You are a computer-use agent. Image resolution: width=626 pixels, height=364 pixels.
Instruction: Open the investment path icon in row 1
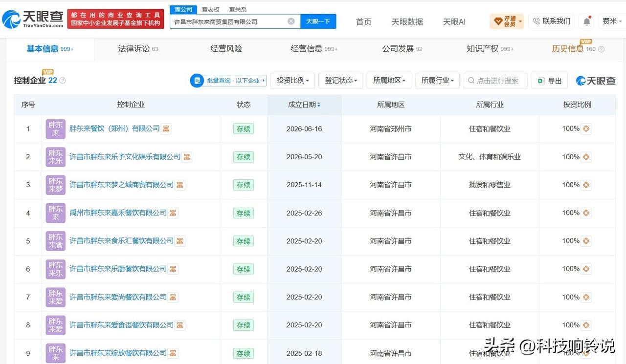[x=586, y=129]
